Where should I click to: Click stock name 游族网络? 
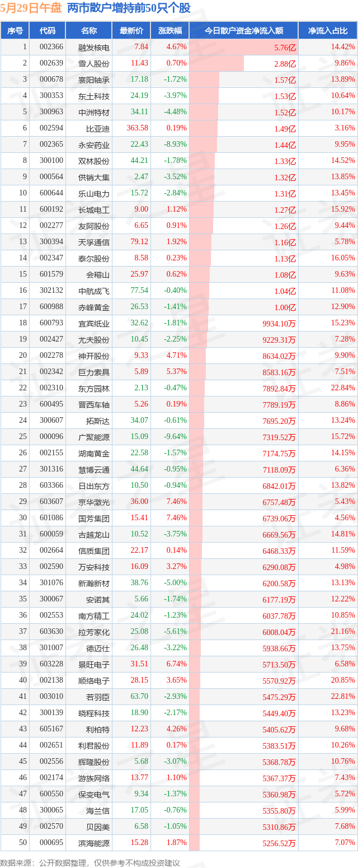94,778
